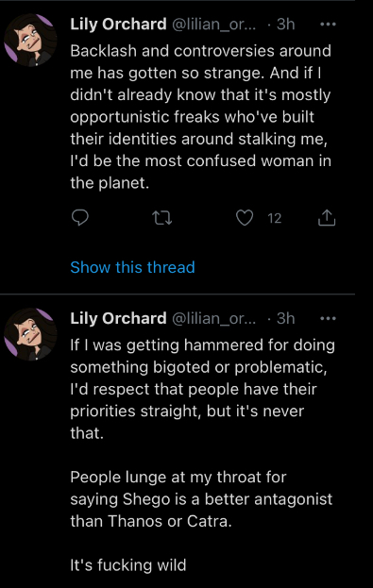Reply to the Backlash and controversies tweet

point(80,217)
